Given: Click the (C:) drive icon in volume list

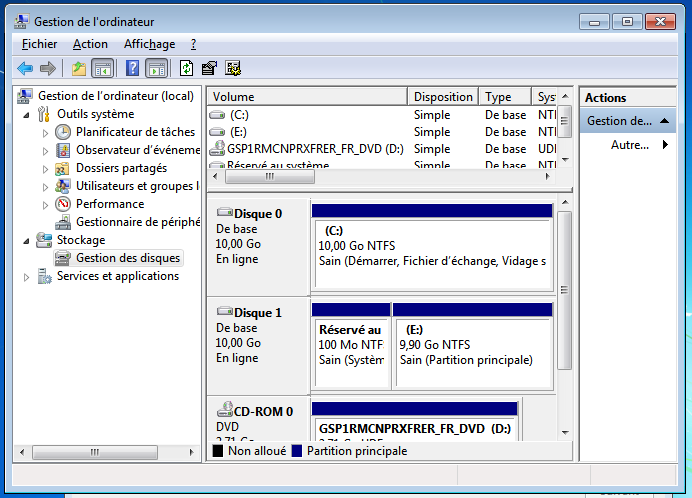Looking at the screenshot, I should pyautogui.click(x=217, y=115).
